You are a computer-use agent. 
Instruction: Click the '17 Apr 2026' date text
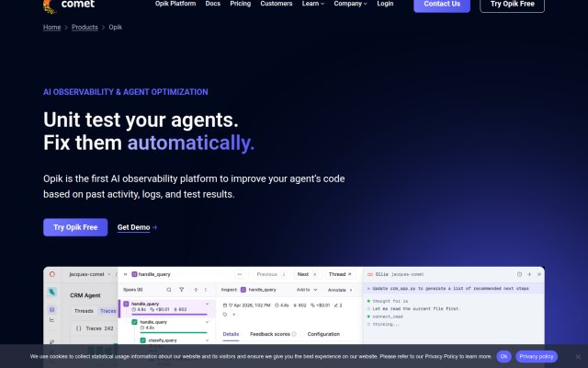pyautogui.click(x=249, y=305)
